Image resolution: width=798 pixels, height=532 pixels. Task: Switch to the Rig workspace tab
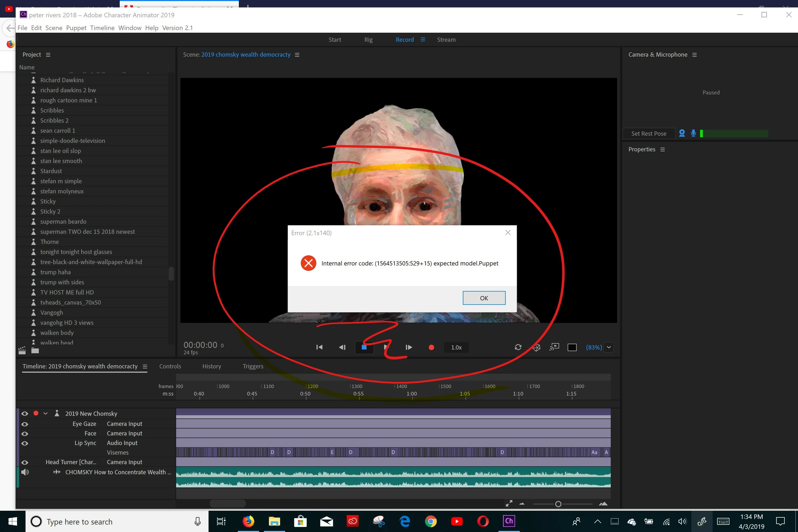tap(368, 40)
